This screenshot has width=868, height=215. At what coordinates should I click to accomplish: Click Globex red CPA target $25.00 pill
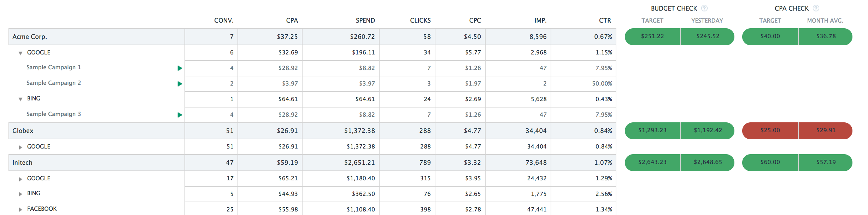pyautogui.click(x=770, y=130)
